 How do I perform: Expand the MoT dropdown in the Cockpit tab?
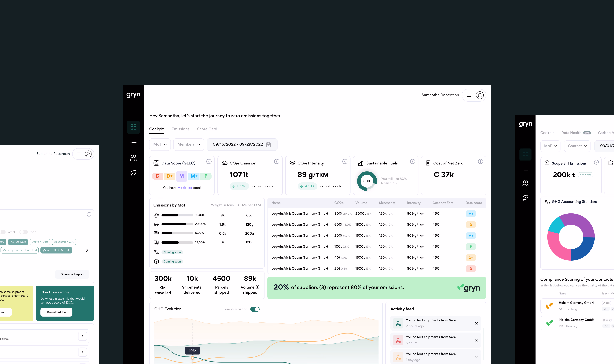tap(160, 144)
